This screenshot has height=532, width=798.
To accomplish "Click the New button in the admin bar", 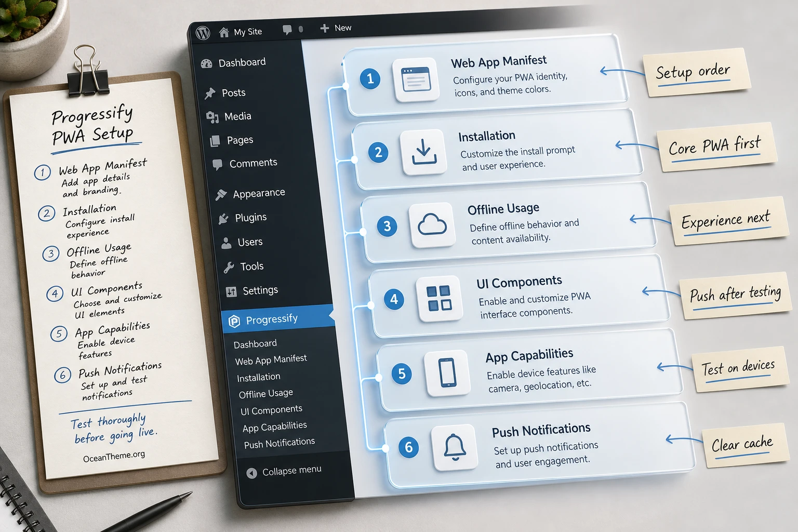I will coord(336,28).
